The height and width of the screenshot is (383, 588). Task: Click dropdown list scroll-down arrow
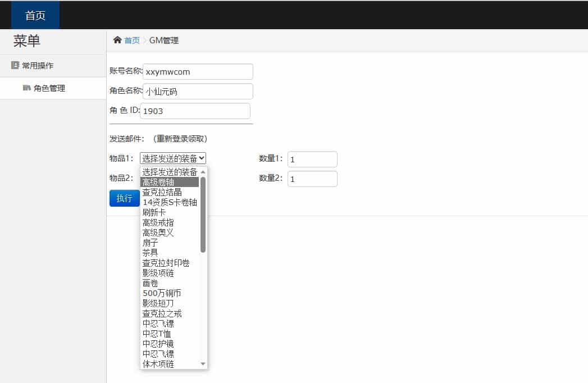(x=203, y=364)
